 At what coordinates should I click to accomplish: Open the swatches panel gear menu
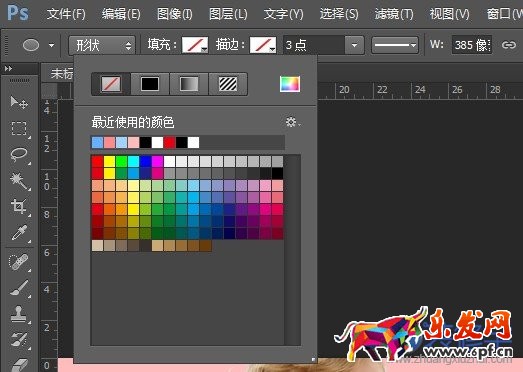coord(293,122)
